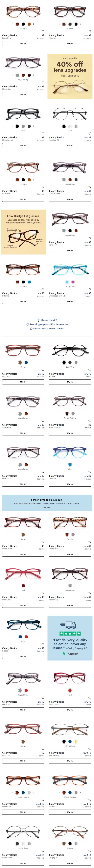Viewport: 94px width, 868px height.
Task: Select red swatch on Dieppe glasses
Action: tap(26, 636)
